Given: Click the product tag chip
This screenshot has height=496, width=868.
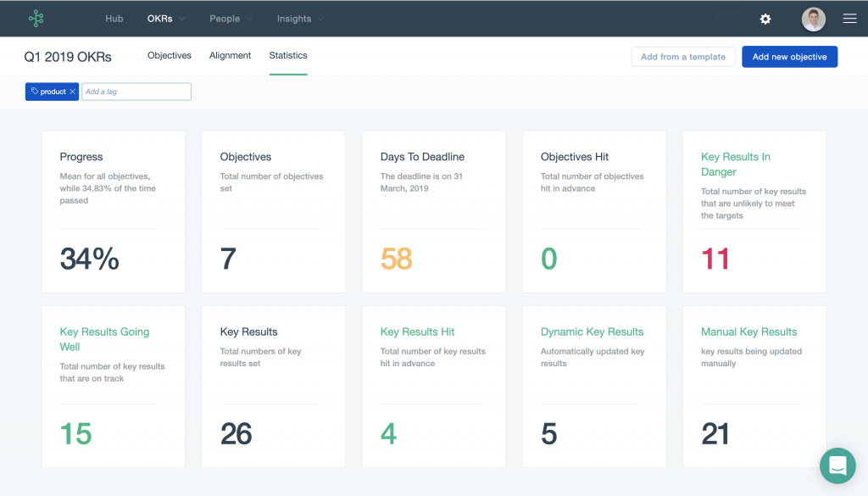Looking at the screenshot, I should click(x=52, y=92).
